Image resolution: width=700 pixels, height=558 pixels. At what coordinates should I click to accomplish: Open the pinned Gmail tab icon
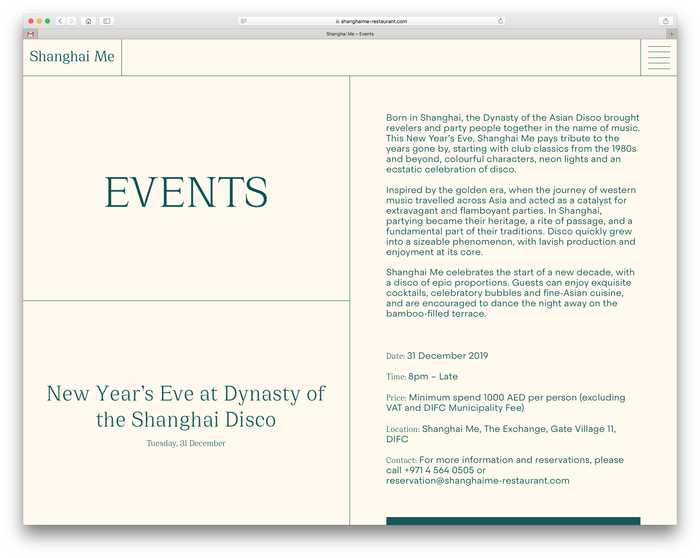pos(30,34)
